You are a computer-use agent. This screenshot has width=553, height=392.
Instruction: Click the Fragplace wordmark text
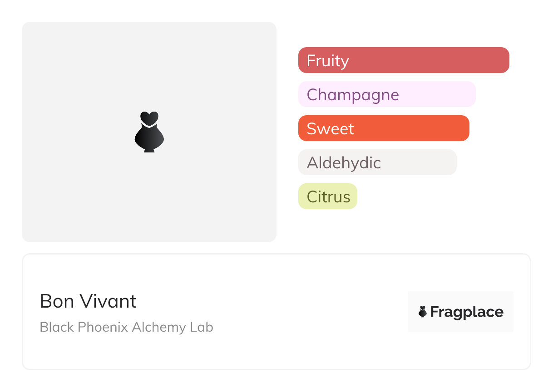467,312
